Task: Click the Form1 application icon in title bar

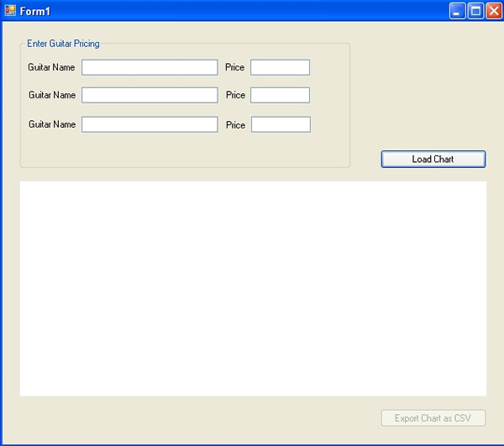Action: point(10,11)
